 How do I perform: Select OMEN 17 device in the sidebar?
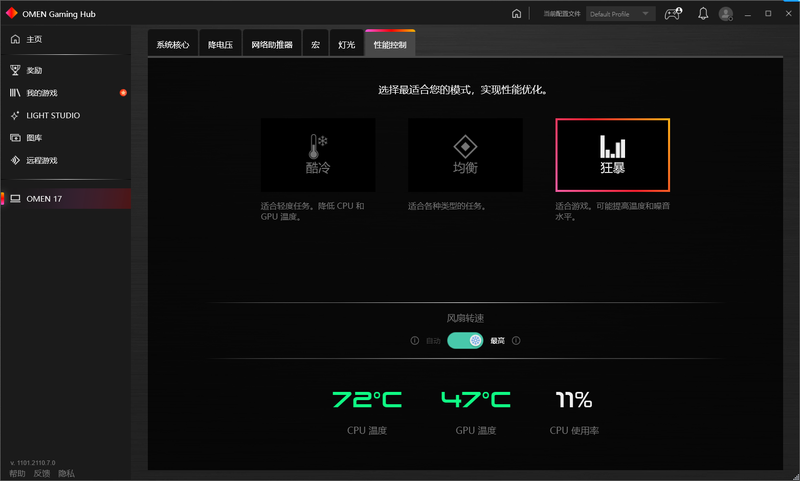pos(44,198)
